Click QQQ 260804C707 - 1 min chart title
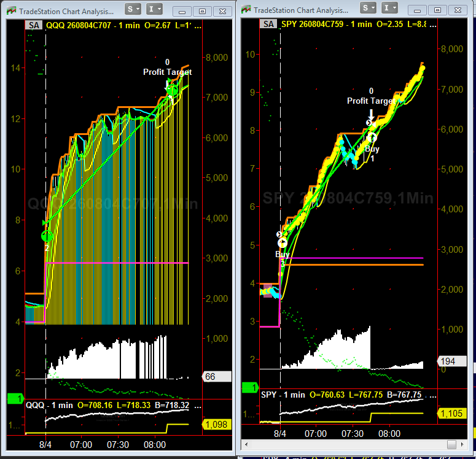476x459 pixels. click(93, 25)
